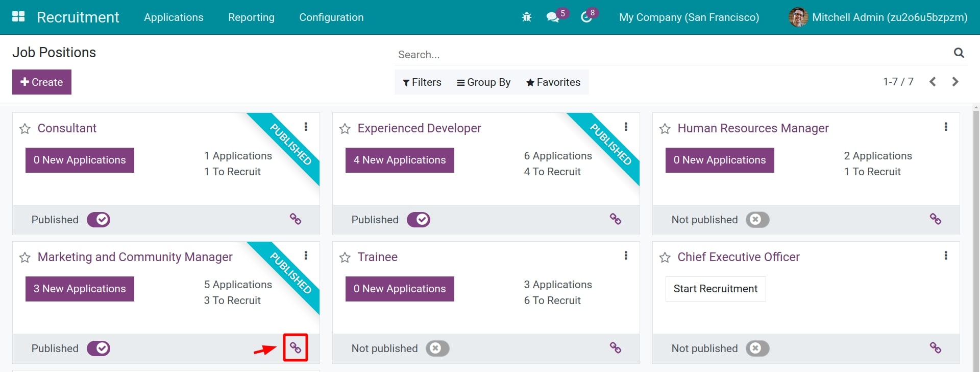Click the bug debug tools icon
Viewport: 980px width, 372px height.
click(526, 17)
